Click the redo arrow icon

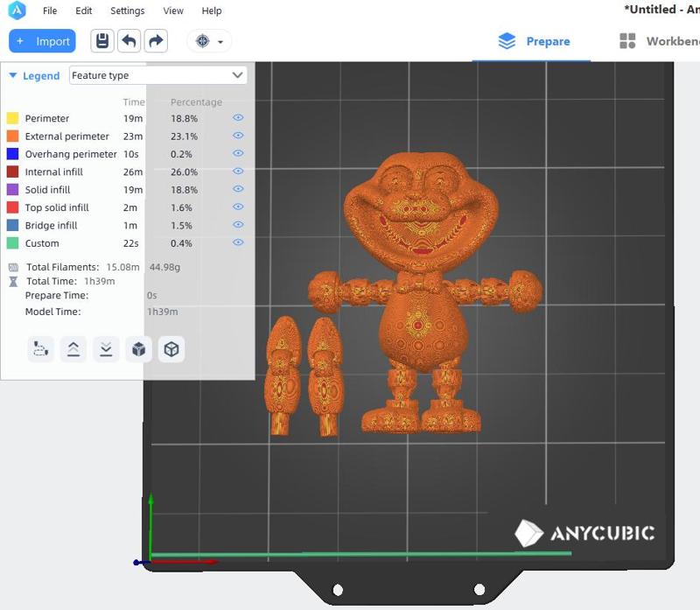coord(156,41)
